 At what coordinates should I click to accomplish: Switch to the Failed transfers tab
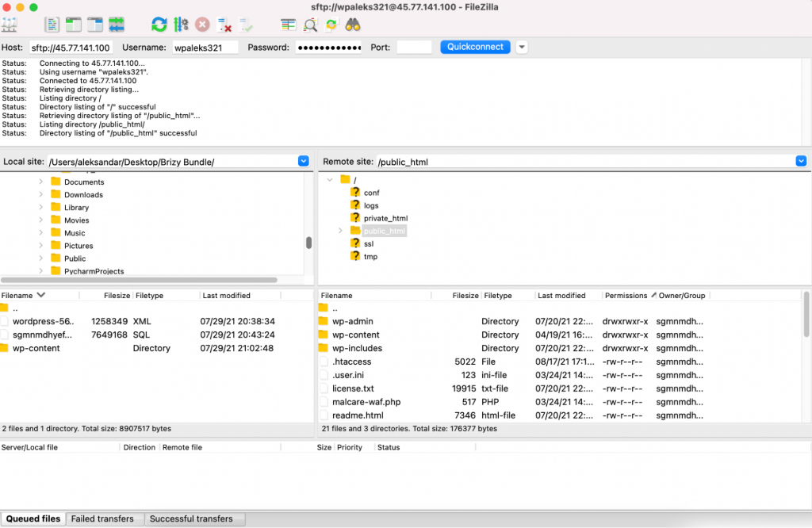102,518
